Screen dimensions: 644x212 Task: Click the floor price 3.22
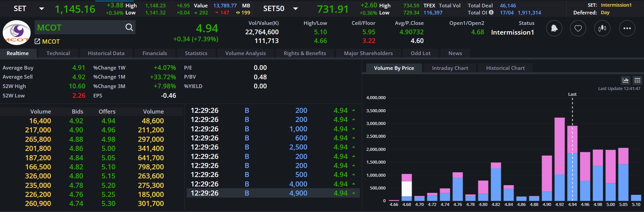pos(369,41)
